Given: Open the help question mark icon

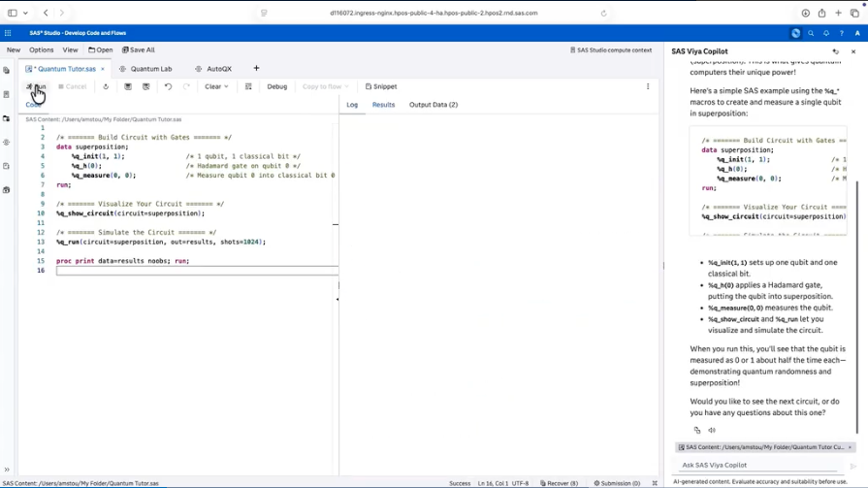Looking at the screenshot, I should [x=842, y=33].
